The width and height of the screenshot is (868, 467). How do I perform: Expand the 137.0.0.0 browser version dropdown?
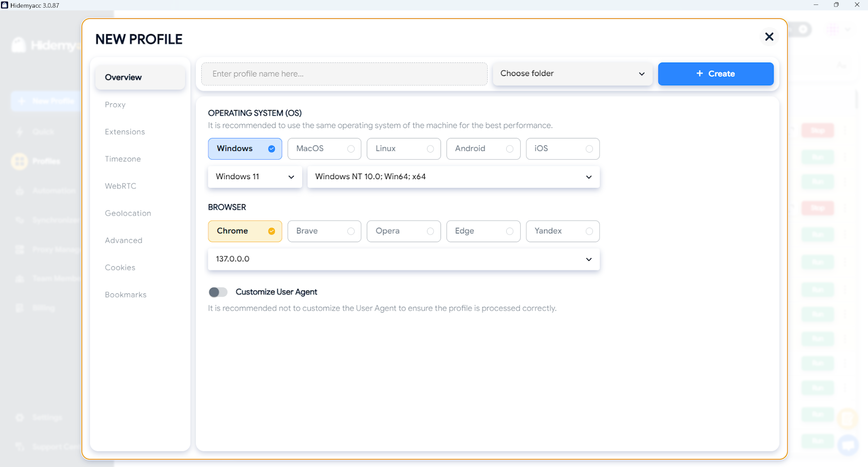pos(404,260)
